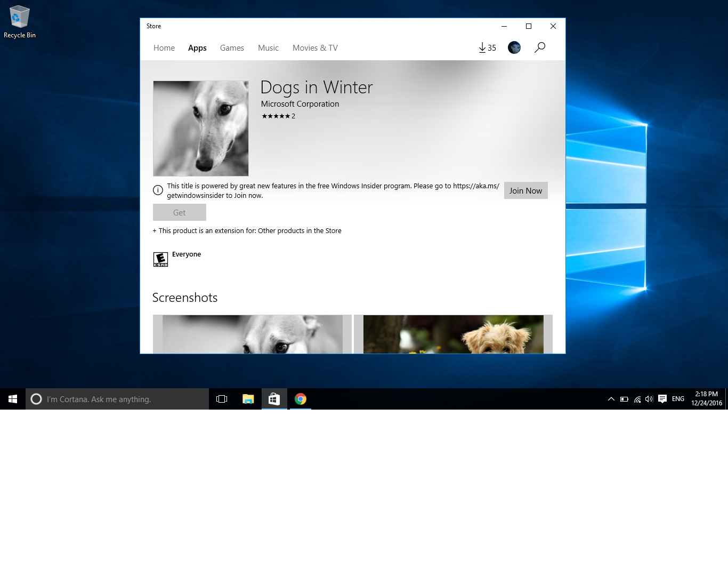Open the Store search magnifier
Screen dimensions: 728x576
[540, 47]
